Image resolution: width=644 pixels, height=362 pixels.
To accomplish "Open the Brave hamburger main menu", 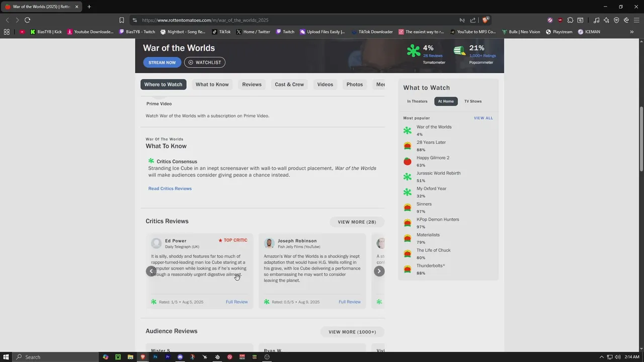I will click(636, 20).
